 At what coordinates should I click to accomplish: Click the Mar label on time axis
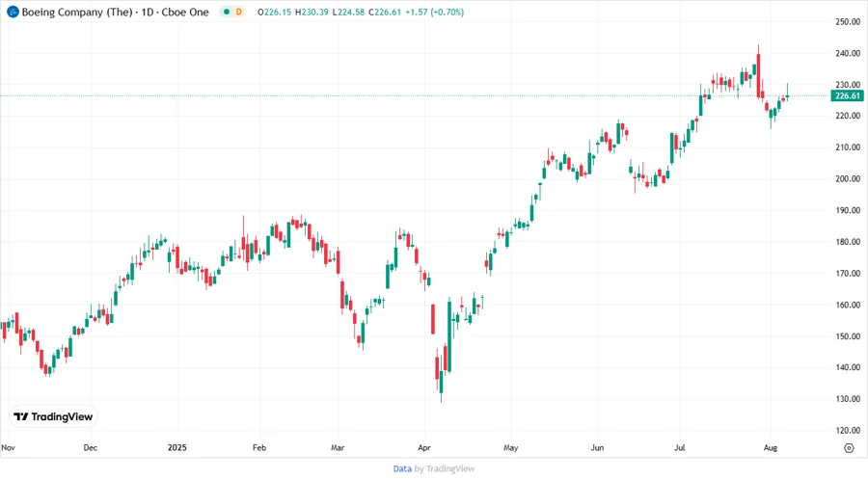click(x=338, y=447)
